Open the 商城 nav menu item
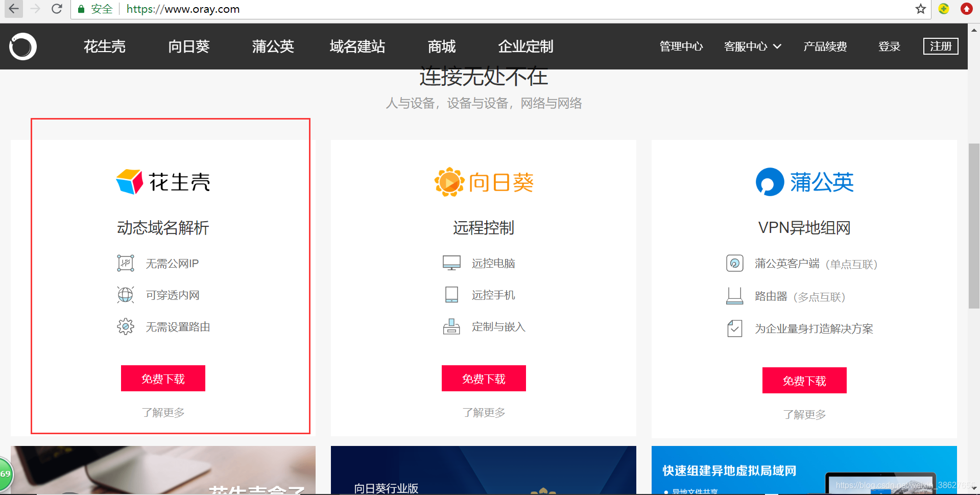 tap(442, 46)
